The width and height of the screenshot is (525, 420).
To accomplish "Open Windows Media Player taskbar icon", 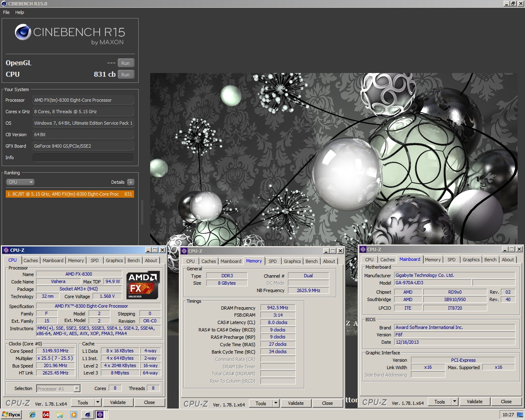I will click(x=74, y=415).
